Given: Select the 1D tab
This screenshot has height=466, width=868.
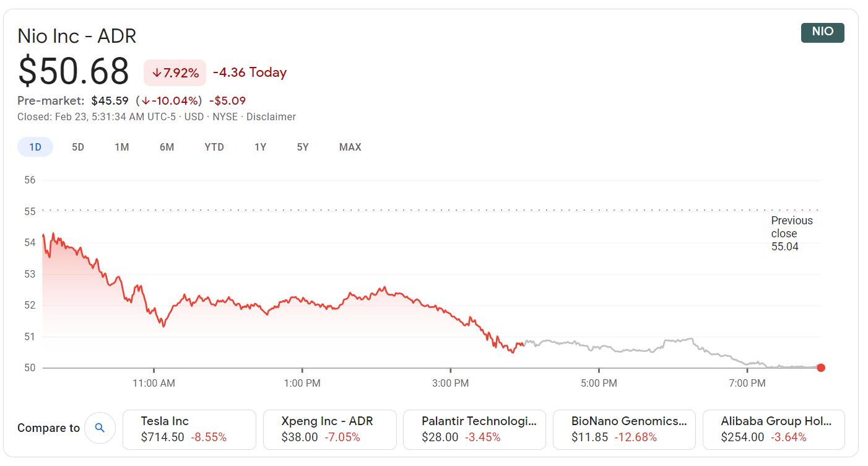Looking at the screenshot, I should tap(35, 147).
